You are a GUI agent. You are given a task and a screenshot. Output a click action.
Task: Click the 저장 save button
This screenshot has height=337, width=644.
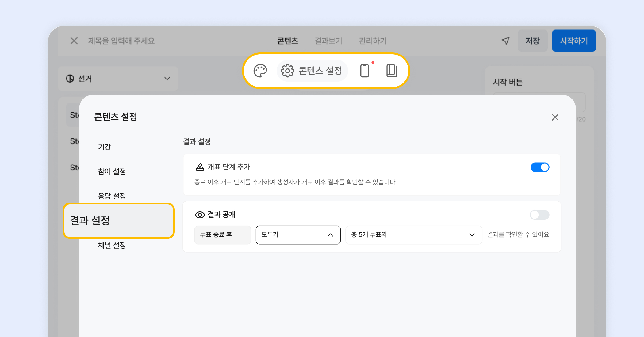[532, 41]
